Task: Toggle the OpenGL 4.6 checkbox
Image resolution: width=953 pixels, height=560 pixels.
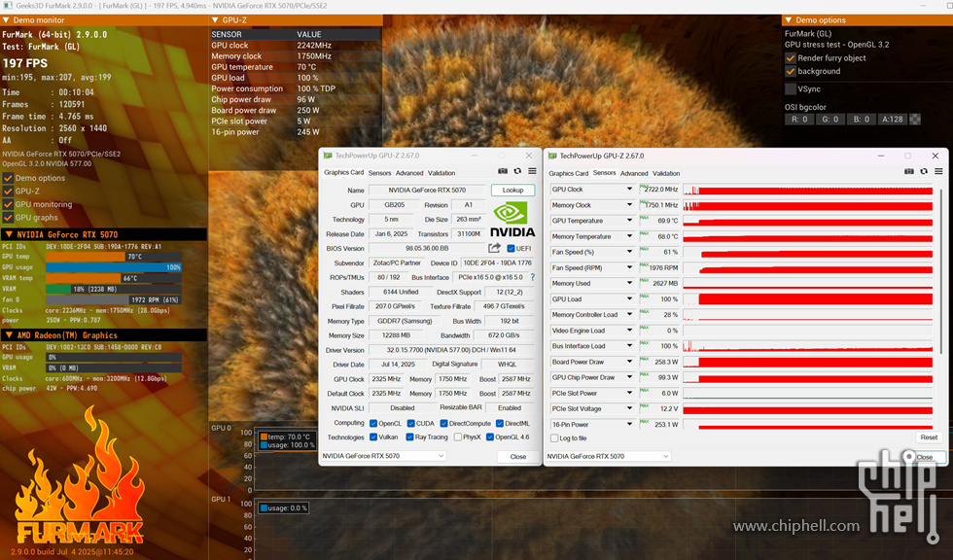Action: coord(489,437)
